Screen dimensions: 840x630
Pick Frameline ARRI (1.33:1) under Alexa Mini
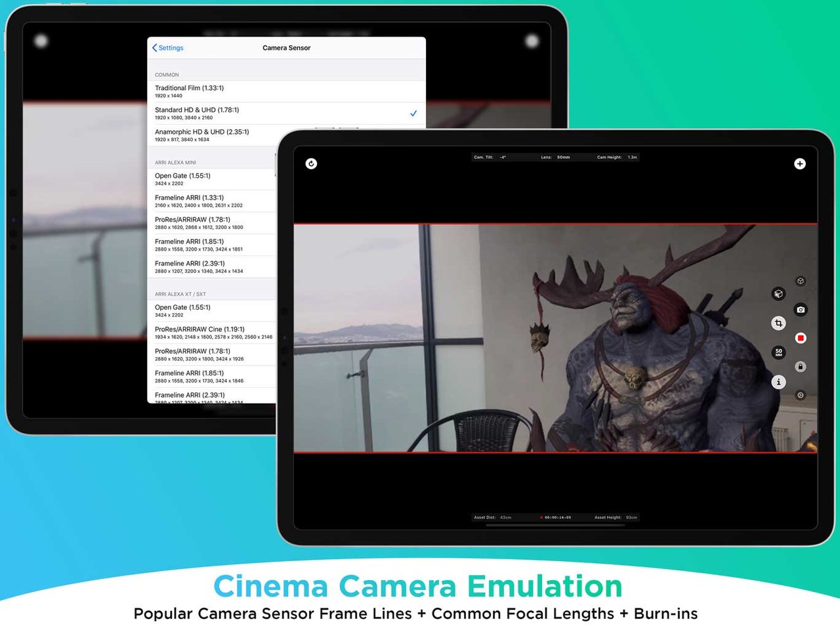(212, 201)
